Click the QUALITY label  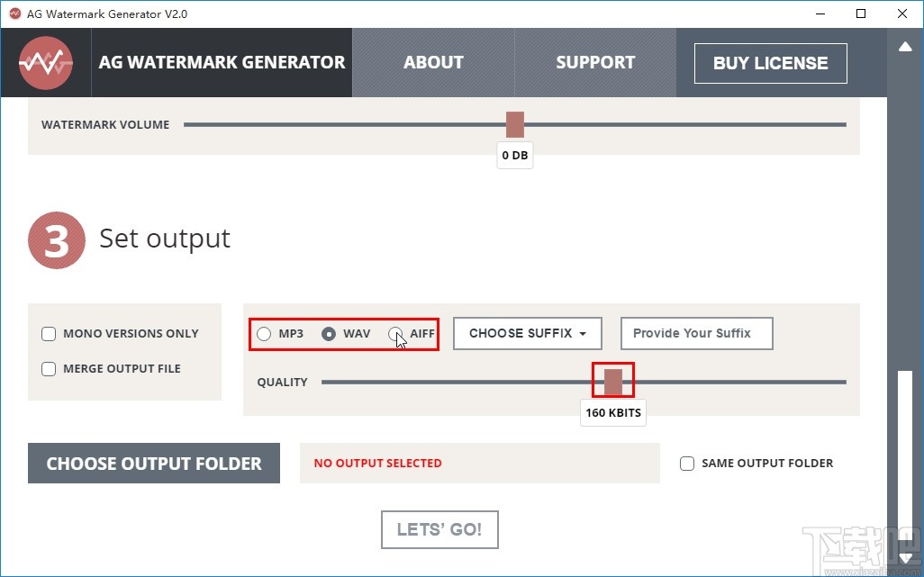click(x=282, y=382)
